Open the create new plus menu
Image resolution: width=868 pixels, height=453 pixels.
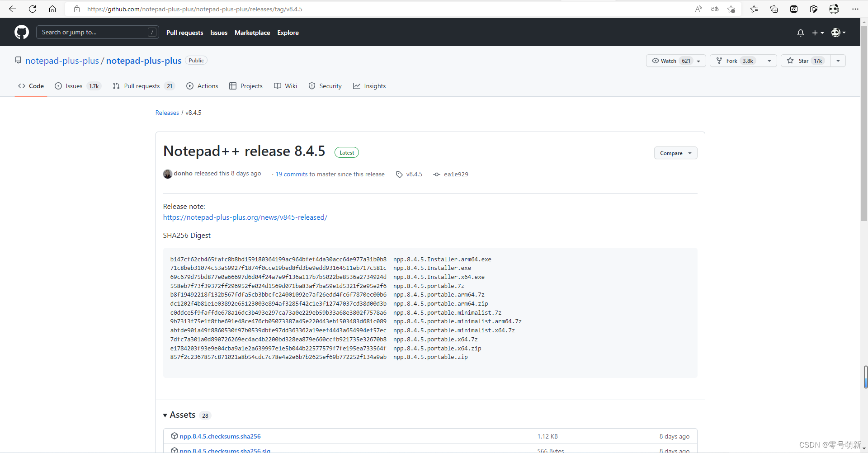[818, 33]
